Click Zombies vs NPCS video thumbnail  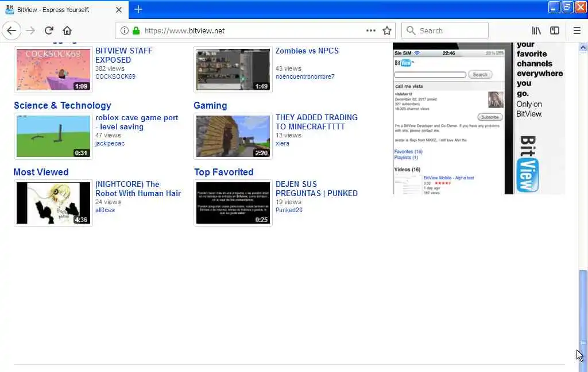[x=233, y=70]
